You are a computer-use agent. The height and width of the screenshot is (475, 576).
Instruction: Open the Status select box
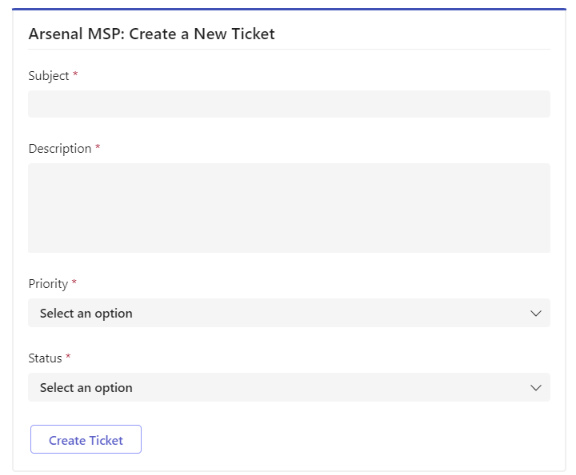click(289, 387)
